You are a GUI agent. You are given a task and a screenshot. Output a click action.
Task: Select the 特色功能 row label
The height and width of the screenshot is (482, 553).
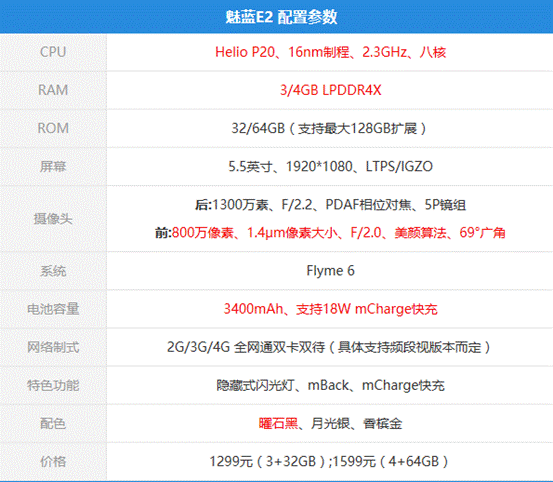point(53,385)
